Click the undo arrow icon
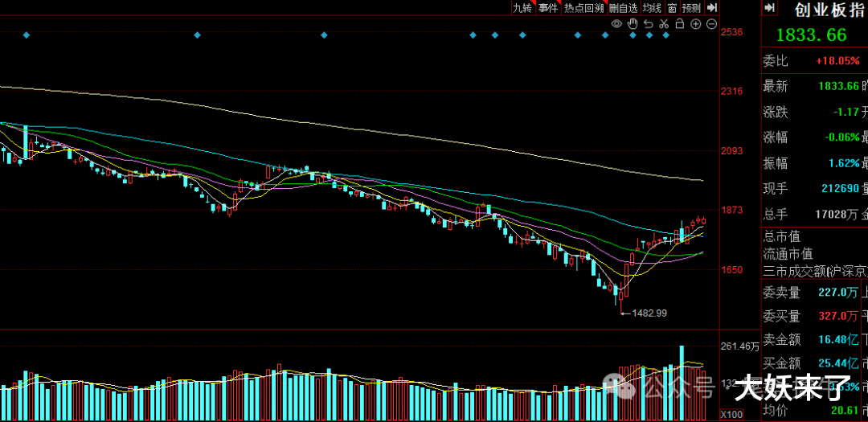The width and height of the screenshot is (868, 422). 649,24
